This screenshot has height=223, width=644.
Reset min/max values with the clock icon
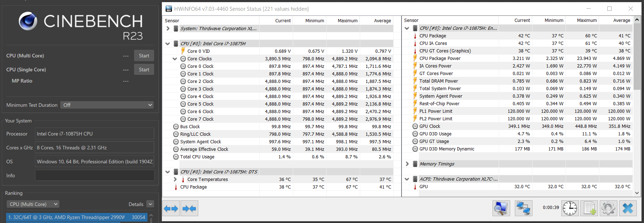(570, 208)
